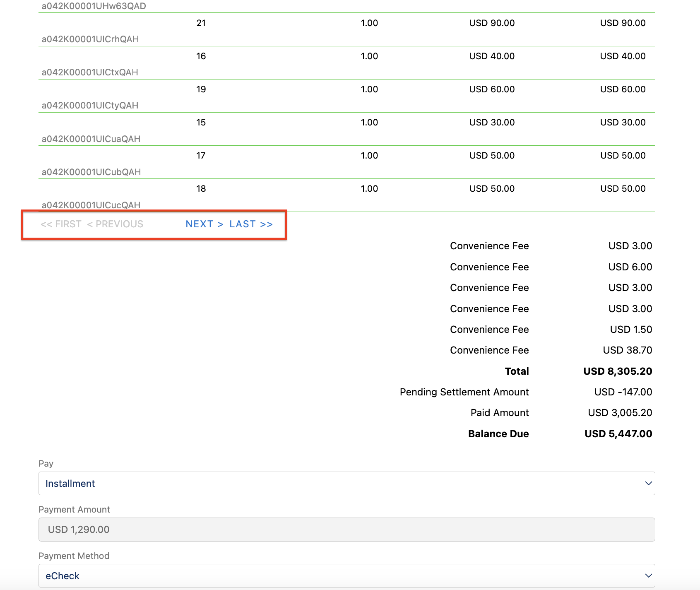
Task: Click the Payment Amount field
Action: [x=346, y=529]
